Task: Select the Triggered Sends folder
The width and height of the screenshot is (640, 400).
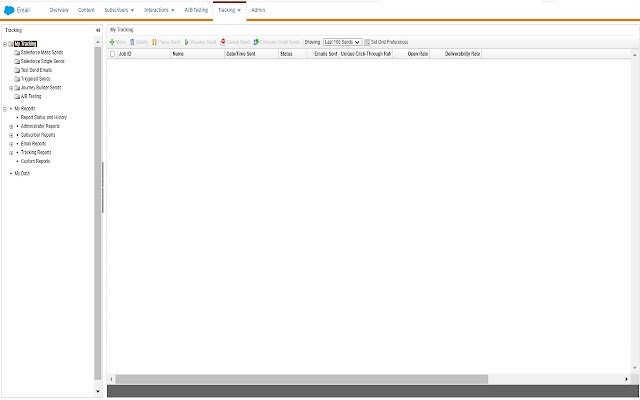Action: click(x=35, y=79)
